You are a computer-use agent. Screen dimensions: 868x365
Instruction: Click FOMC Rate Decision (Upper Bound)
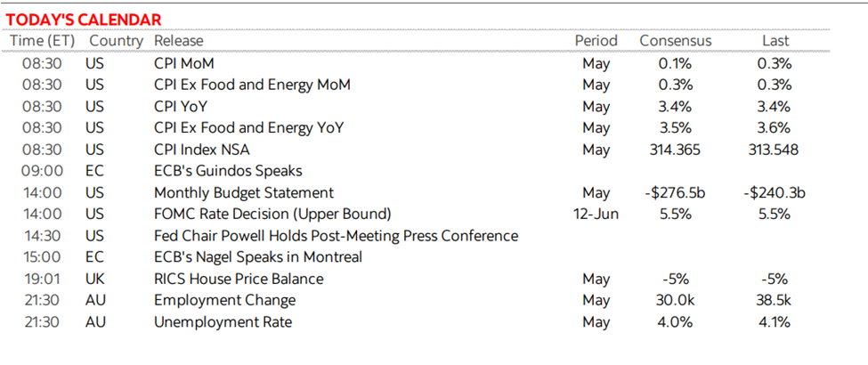click(x=272, y=214)
